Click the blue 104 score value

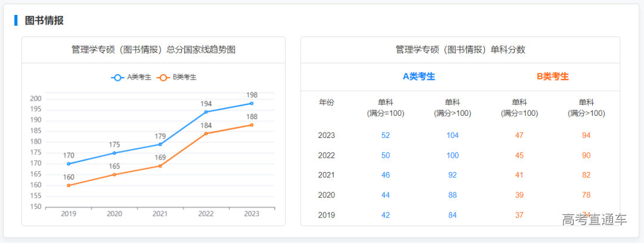(x=453, y=136)
